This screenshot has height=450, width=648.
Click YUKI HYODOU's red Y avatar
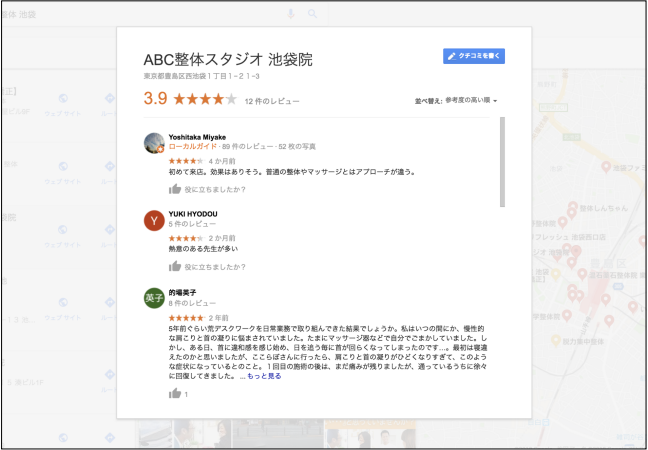pyautogui.click(x=154, y=221)
